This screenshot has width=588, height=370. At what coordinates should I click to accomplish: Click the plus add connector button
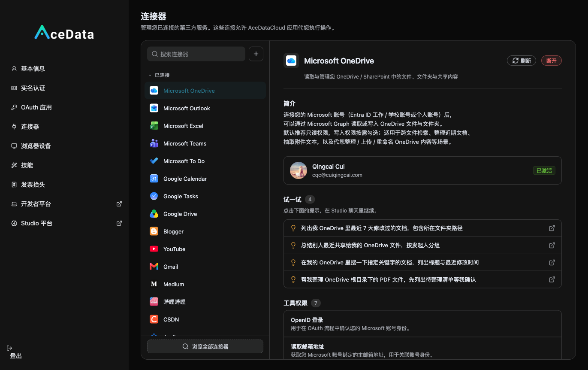(256, 54)
